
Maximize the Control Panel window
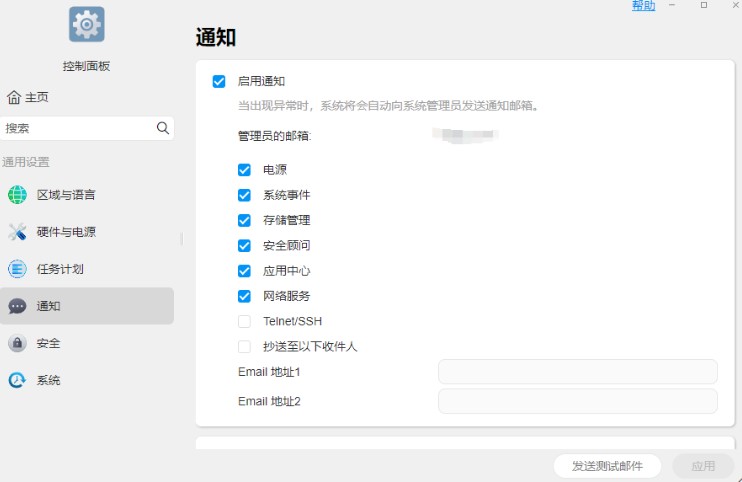(704, 5)
